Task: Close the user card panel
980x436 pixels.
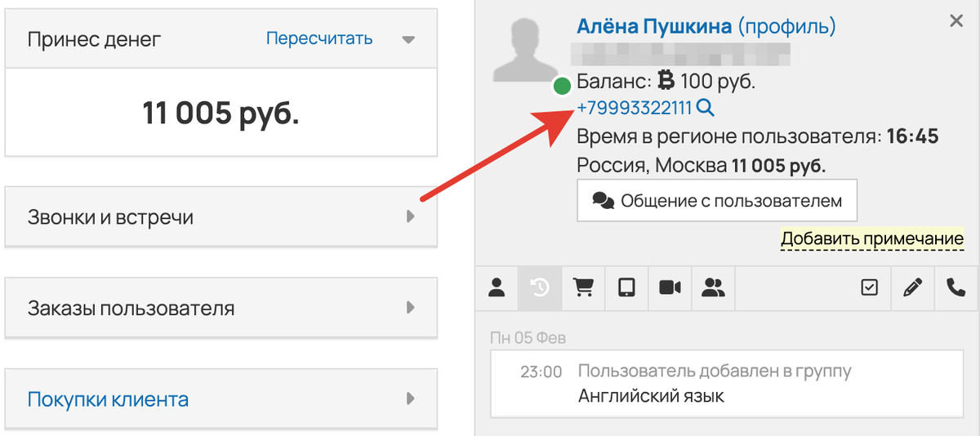Action: tap(956, 21)
